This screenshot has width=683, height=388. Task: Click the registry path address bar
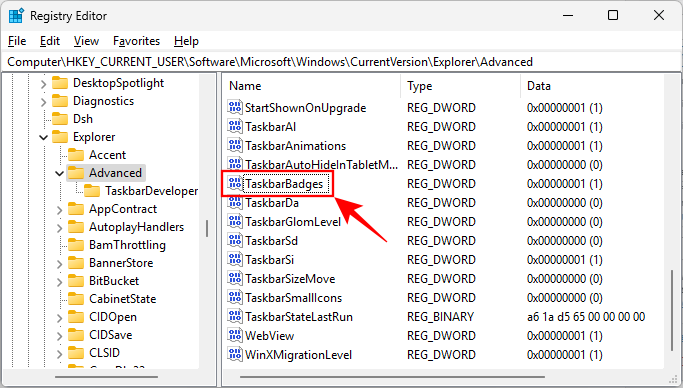342,62
